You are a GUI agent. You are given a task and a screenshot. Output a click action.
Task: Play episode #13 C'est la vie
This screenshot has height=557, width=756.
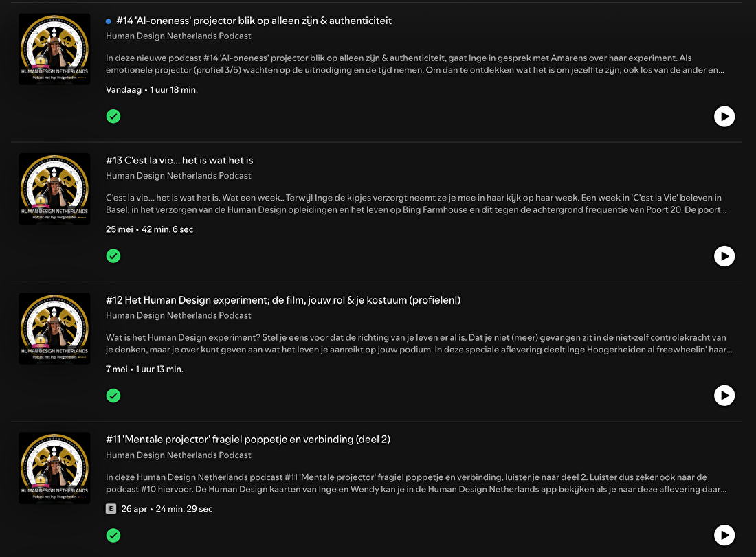coord(724,256)
